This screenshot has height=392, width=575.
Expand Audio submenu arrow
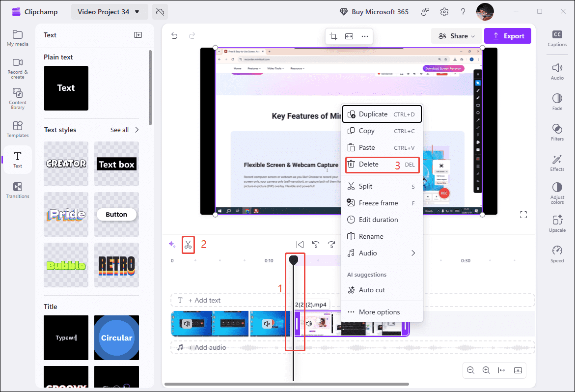413,253
